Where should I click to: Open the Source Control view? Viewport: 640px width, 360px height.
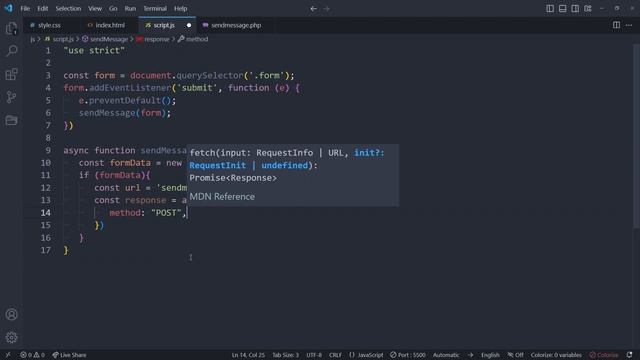click(x=11, y=97)
